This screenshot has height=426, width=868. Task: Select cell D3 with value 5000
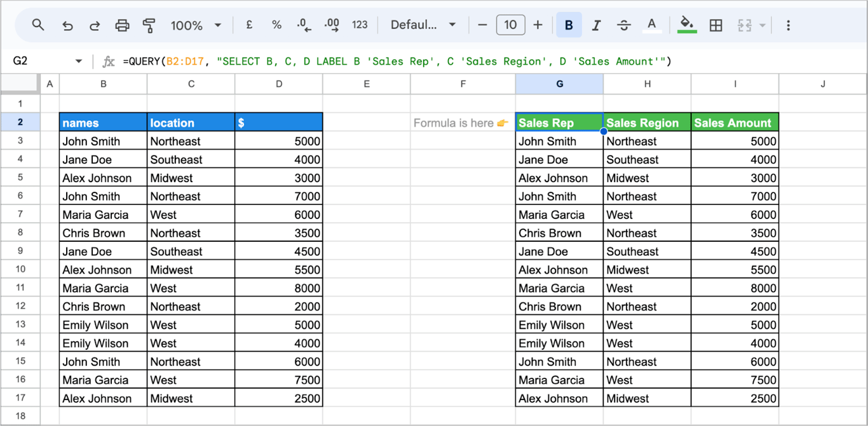[x=279, y=141]
